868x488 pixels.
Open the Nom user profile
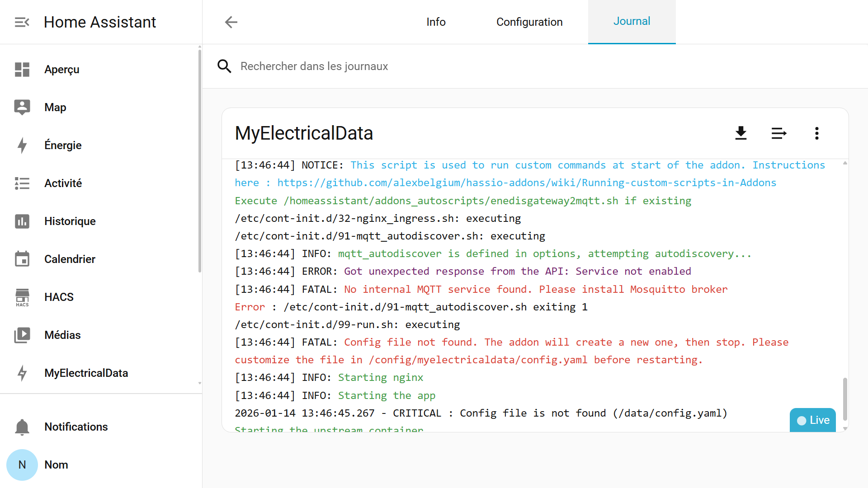(x=56, y=465)
